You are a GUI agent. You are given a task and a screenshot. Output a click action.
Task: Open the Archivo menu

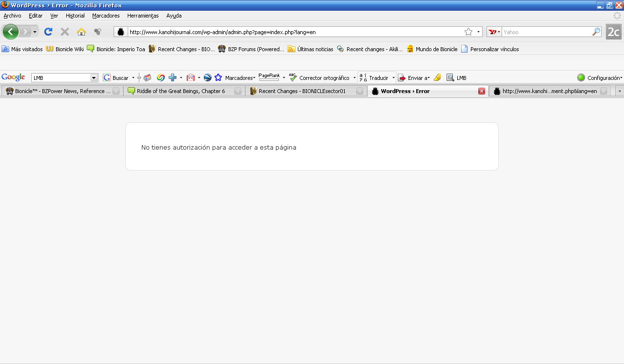click(x=12, y=16)
